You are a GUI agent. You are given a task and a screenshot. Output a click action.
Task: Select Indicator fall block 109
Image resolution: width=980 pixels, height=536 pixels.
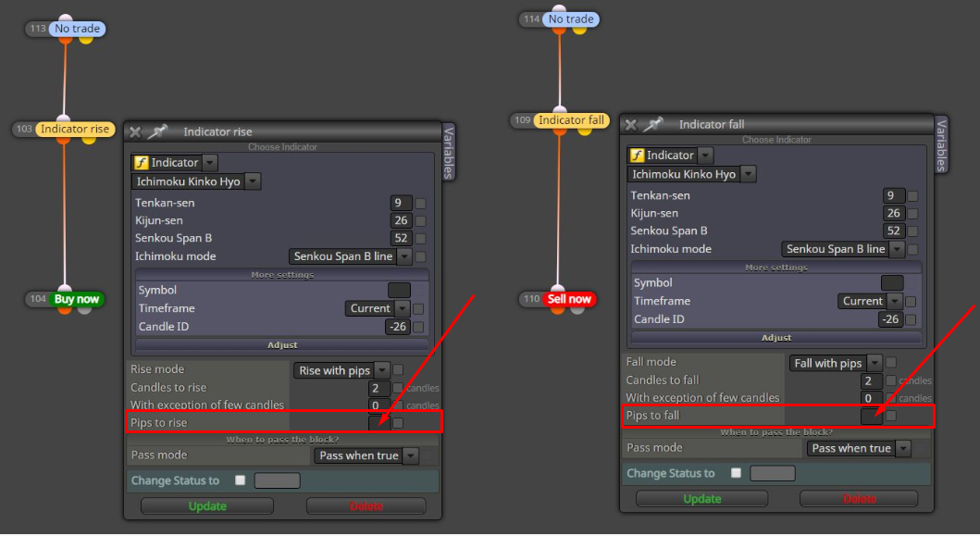click(x=571, y=120)
